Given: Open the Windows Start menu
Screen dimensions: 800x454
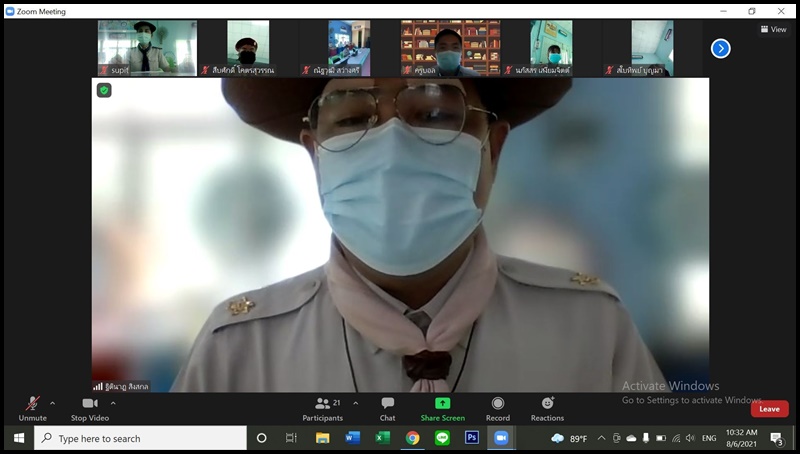Looking at the screenshot, I should pyautogui.click(x=19, y=438).
